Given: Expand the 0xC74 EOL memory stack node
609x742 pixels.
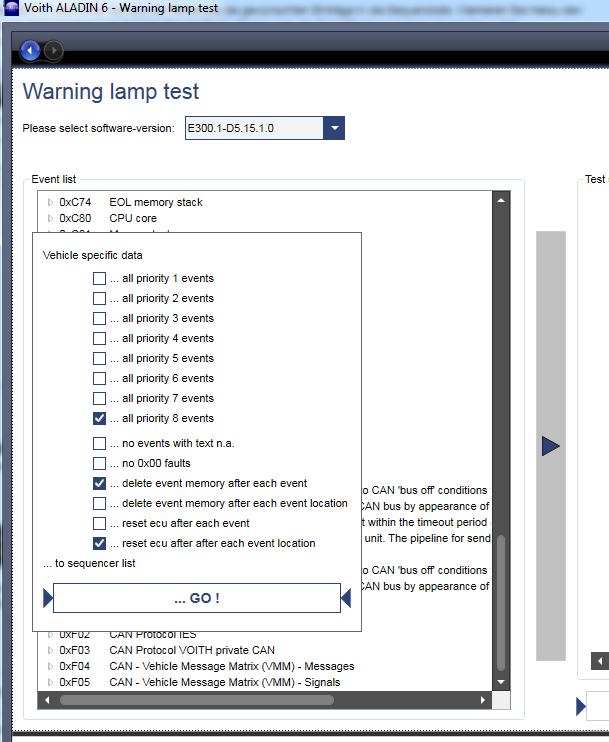Looking at the screenshot, I should tap(50, 202).
